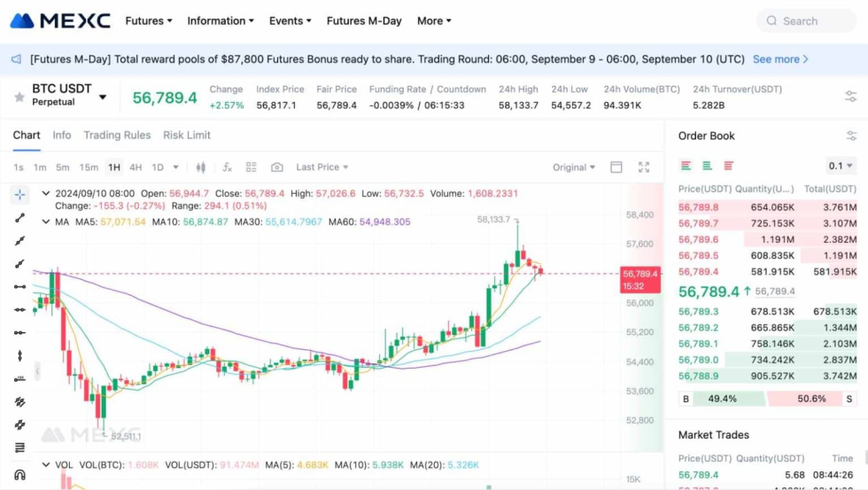Switch to the Trading Rules tab
This screenshot has height=490, width=868.
click(x=117, y=136)
